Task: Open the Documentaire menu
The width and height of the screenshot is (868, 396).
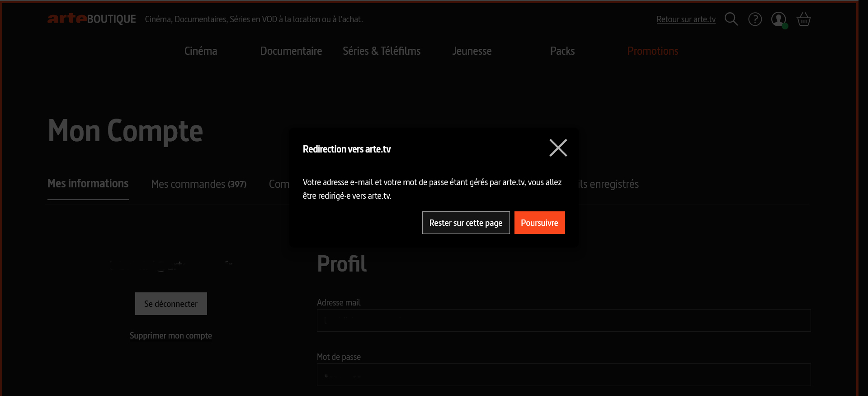Action: point(291,51)
